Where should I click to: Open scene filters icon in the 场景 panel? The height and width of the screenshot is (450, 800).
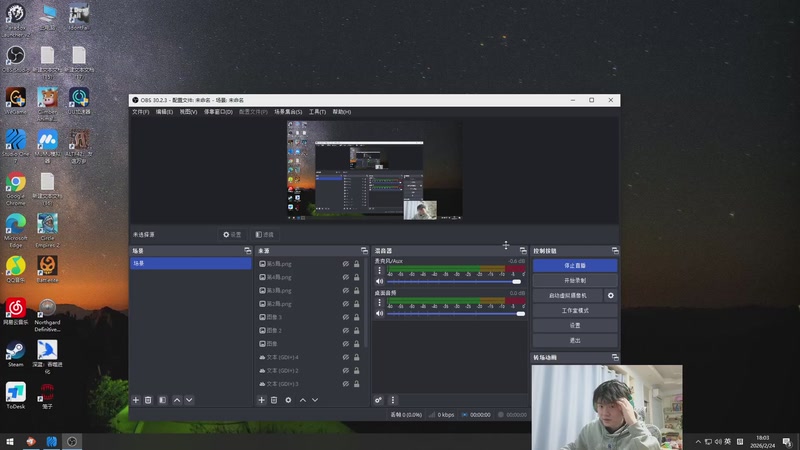click(162, 400)
